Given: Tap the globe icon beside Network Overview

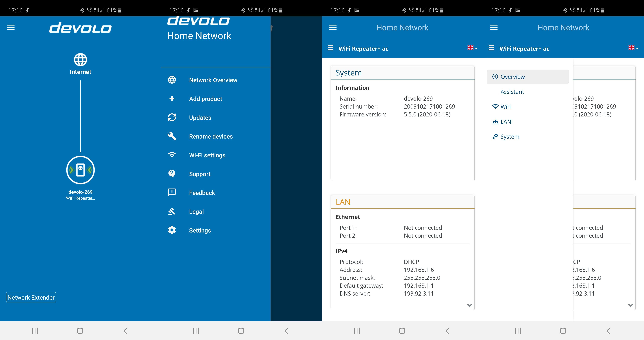Looking at the screenshot, I should click(x=172, y=80).
